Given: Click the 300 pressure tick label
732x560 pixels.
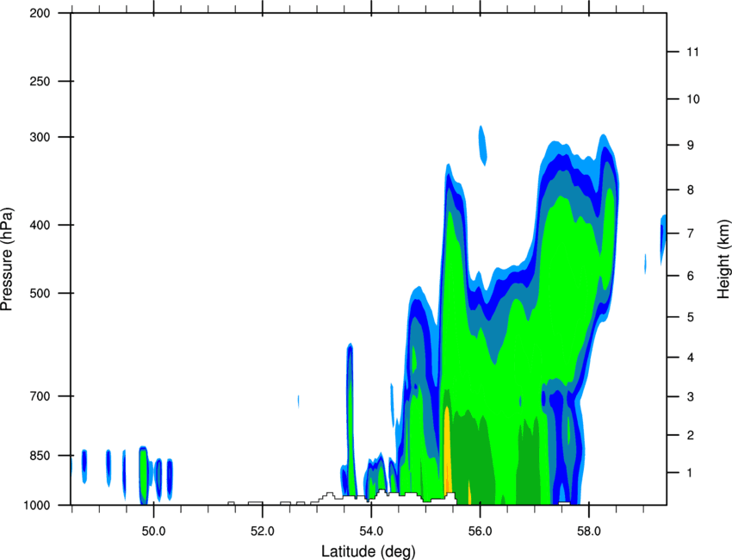Looking at the screenshot, I should coord(40,137).
